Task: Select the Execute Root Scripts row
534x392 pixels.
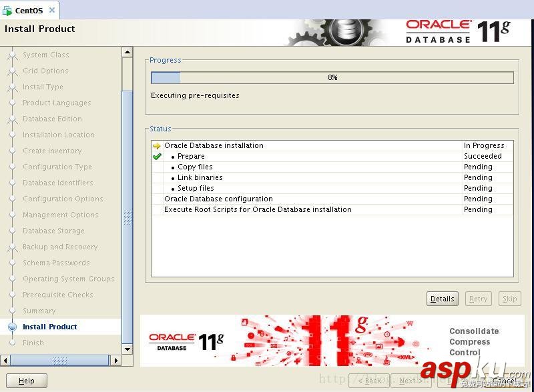Action: click(332, 209)
